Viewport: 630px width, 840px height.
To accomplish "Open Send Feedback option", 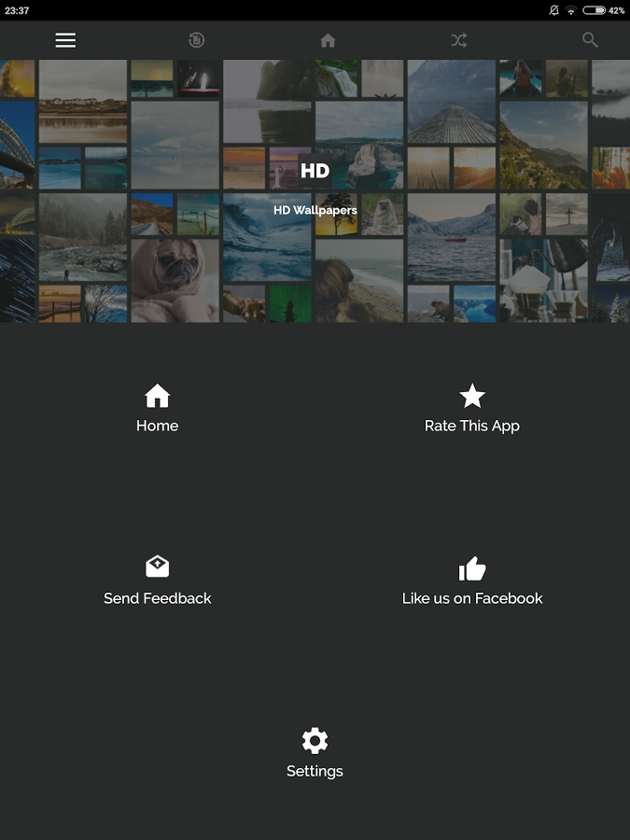I will click(x=158, y=598).
